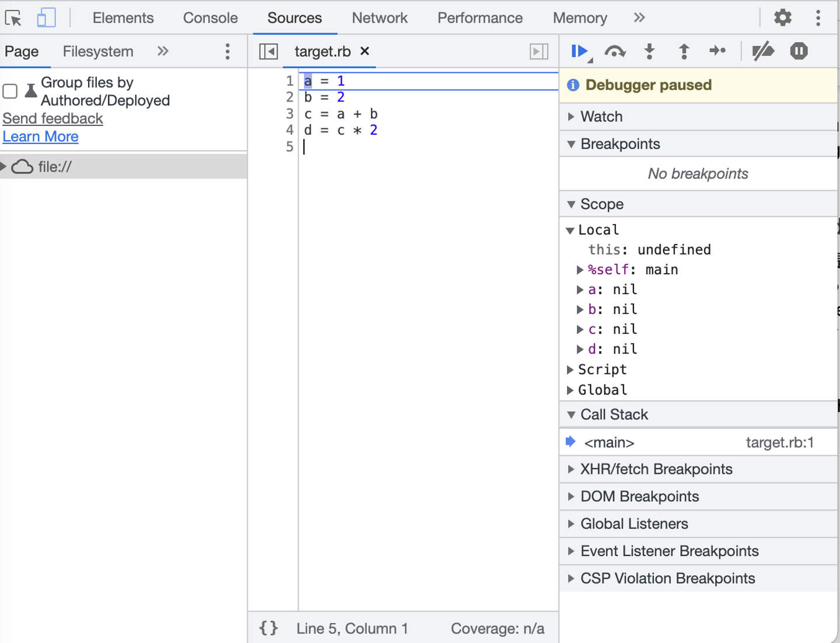Select the inspect element picker icon
Screen dimensions: 840x643
point(13,18)
